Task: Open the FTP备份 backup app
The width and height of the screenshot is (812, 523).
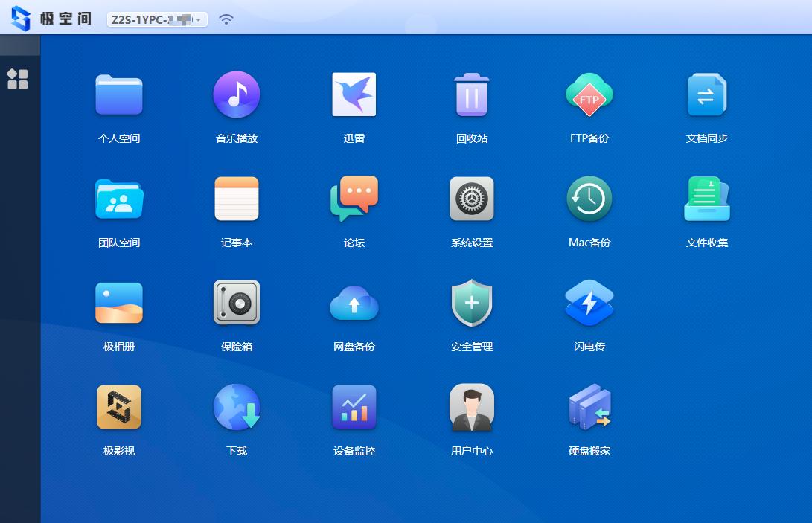Action: point(589,95)
